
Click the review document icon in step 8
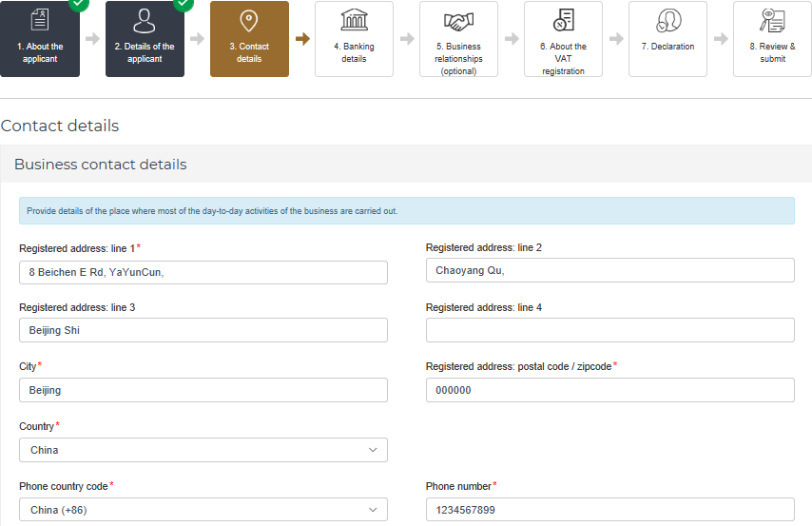[x=772, y=20]
